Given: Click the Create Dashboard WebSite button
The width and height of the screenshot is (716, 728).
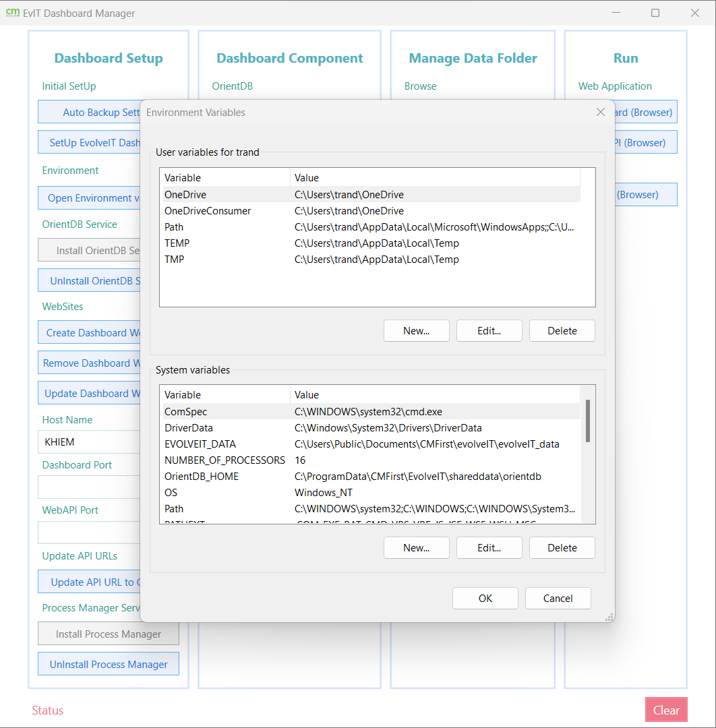Looking at the screenshot, I should click(x=89, y=332).
